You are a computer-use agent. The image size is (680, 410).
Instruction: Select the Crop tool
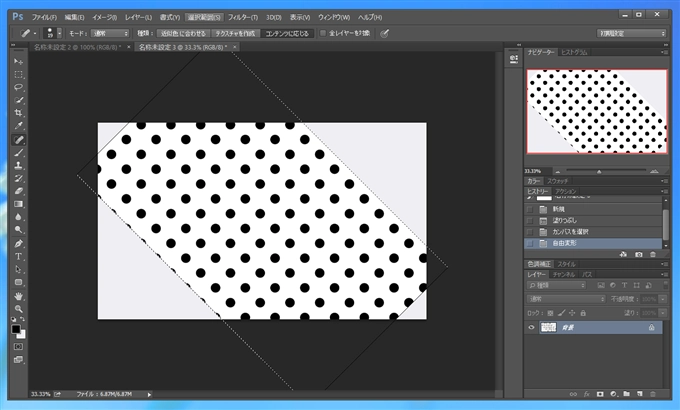18,113
